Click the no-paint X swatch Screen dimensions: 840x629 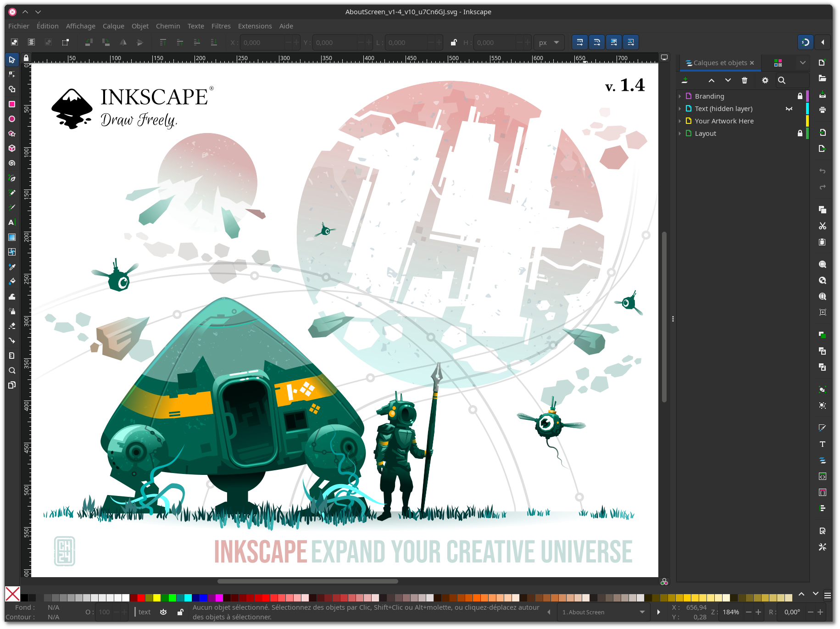tap(12, 594)
